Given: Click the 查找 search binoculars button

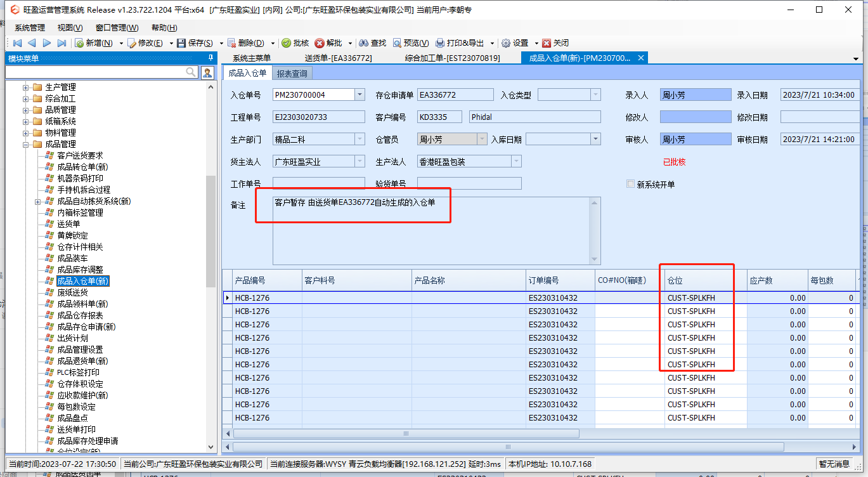Looking at the screenshot, I should (373, 43).
